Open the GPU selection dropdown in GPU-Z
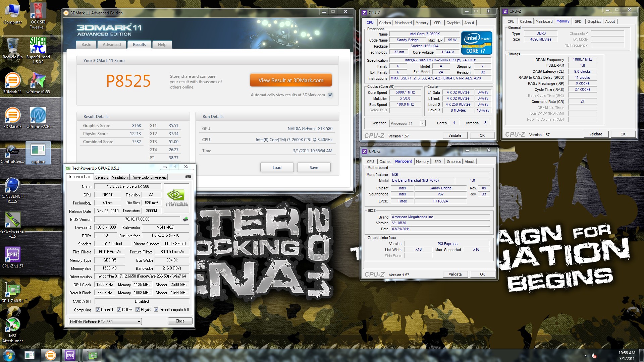Screen dimensions: 644x362 tap(105, 322)
